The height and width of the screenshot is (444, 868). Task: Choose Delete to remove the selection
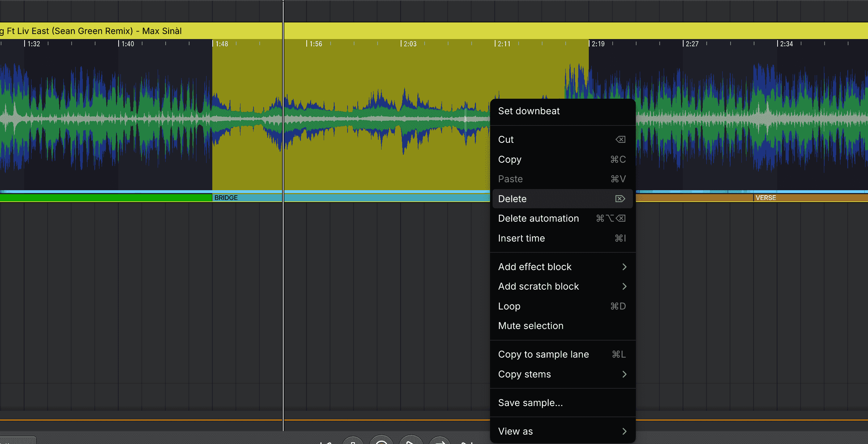tap(562, 198)
